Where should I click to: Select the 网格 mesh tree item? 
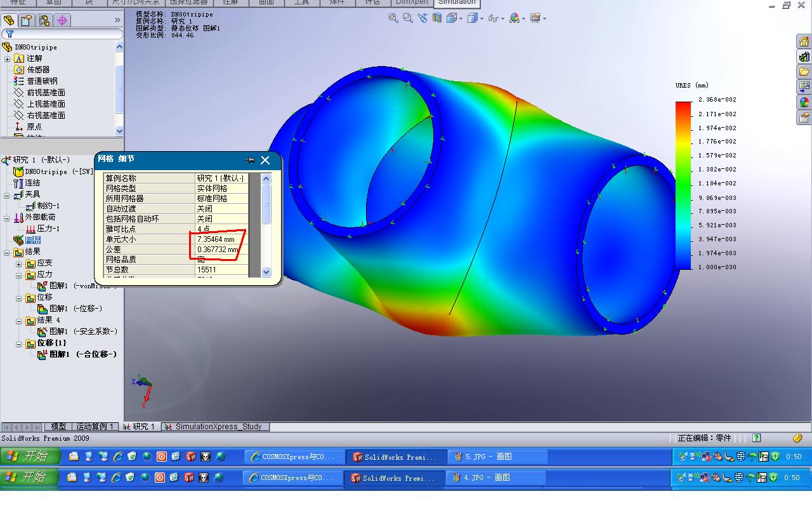point(33,240)
